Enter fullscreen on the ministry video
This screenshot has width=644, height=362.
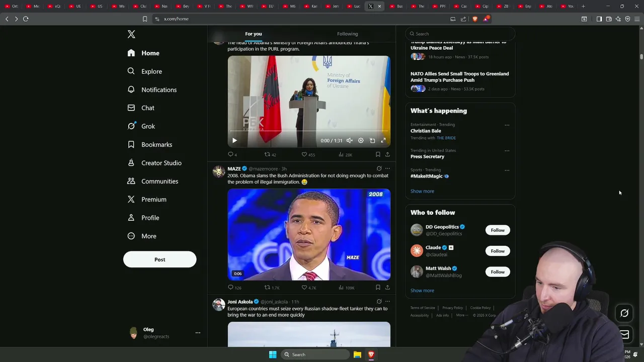[383, 141]
